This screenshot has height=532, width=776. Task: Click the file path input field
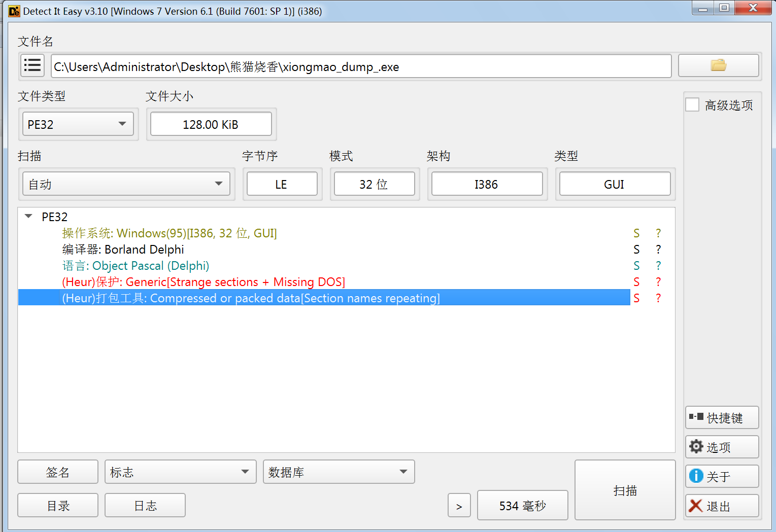point(361,66)
